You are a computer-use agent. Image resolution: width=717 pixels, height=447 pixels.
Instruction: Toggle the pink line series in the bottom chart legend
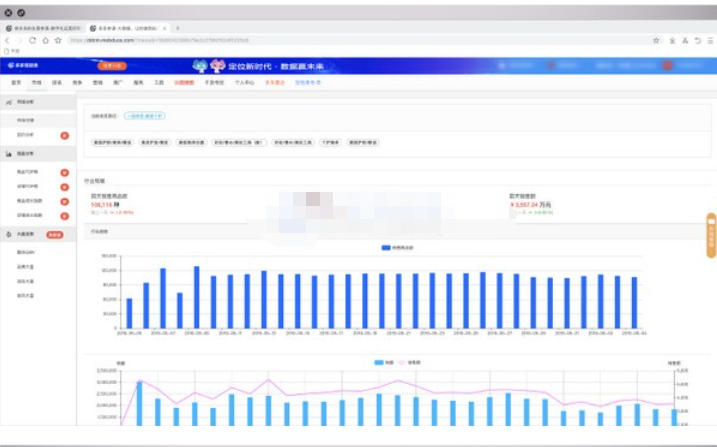[x=411, y=362]
